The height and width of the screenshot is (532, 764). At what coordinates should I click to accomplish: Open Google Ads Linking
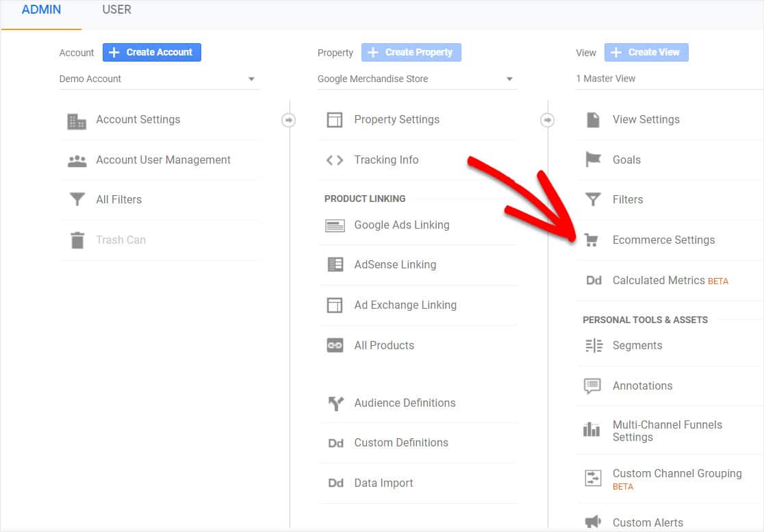click(401, 225)
